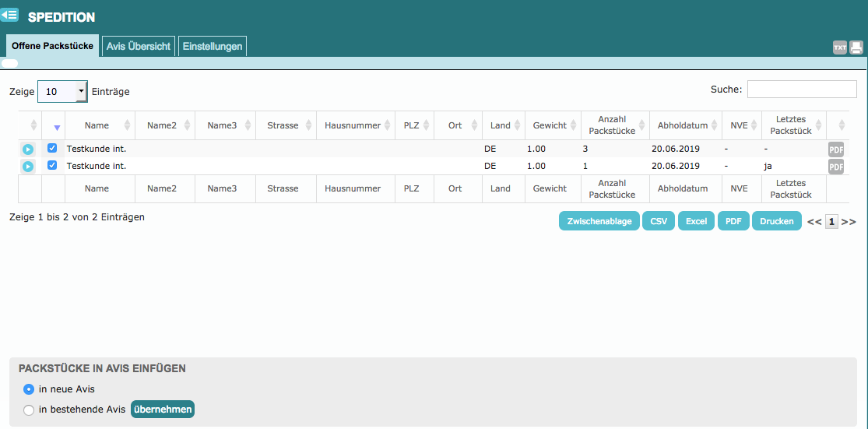
Task: Click into the Suche search field
Action: click(x=802, y=90)
